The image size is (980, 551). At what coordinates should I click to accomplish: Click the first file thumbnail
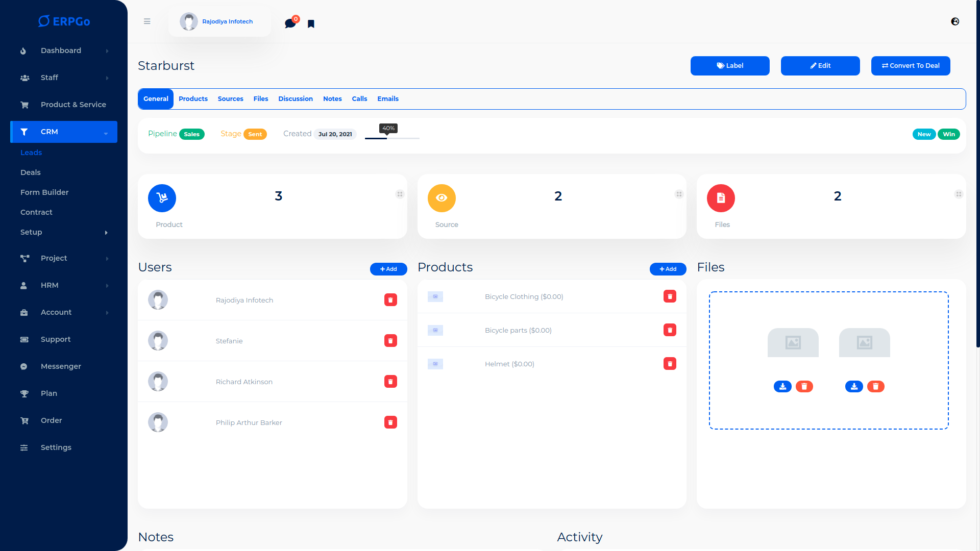(x=793, y=342)
